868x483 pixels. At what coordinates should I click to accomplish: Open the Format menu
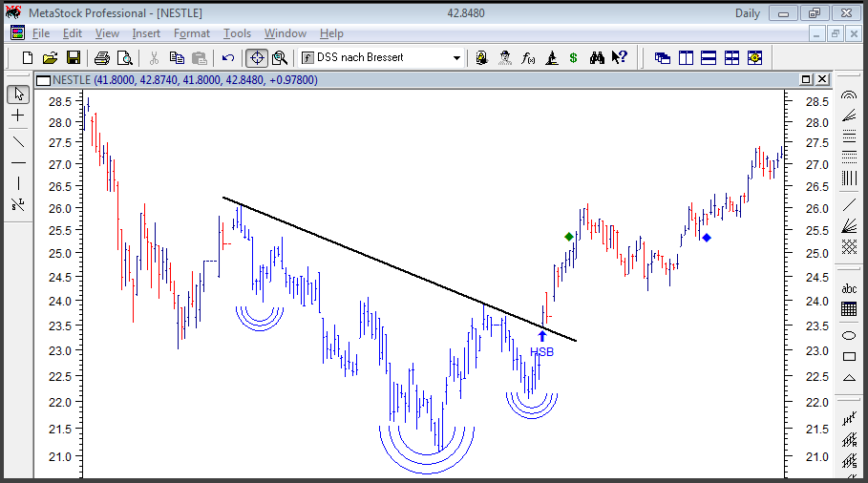pyautogui.click(x=192, y=33)
